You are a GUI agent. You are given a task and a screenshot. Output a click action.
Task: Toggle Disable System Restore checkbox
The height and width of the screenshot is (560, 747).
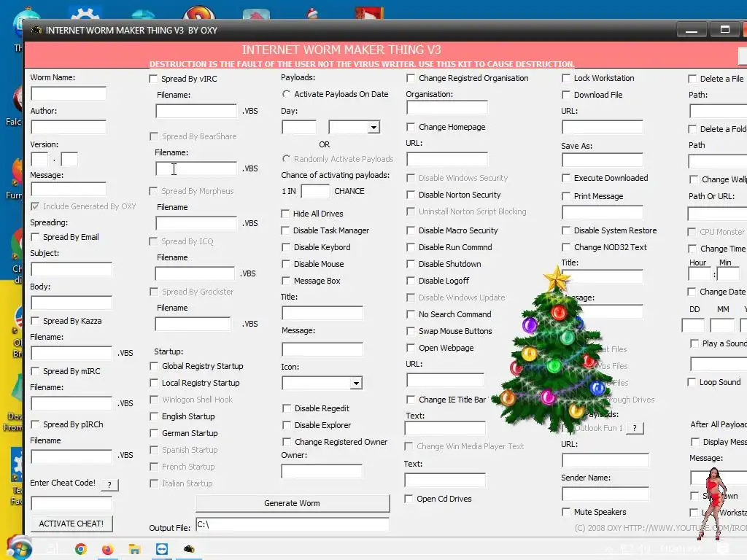(x=566, y=230)
